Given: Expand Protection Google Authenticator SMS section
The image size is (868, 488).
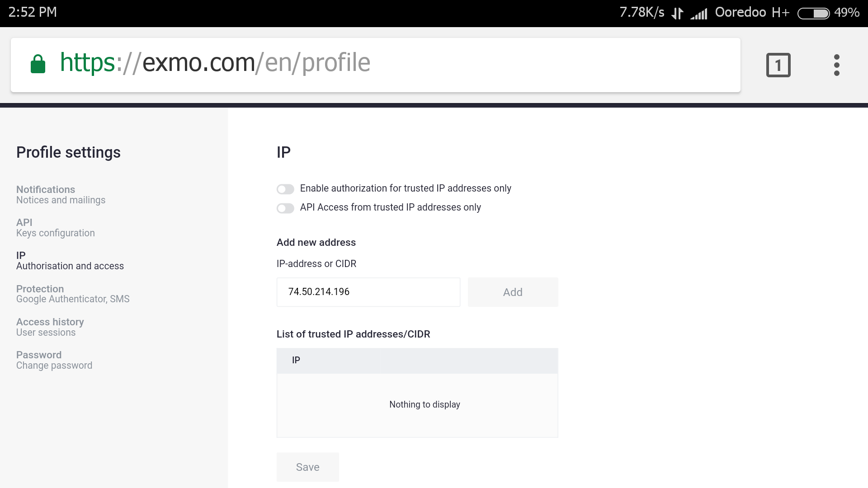Looking at the screenshot, I should click(73, 294).
